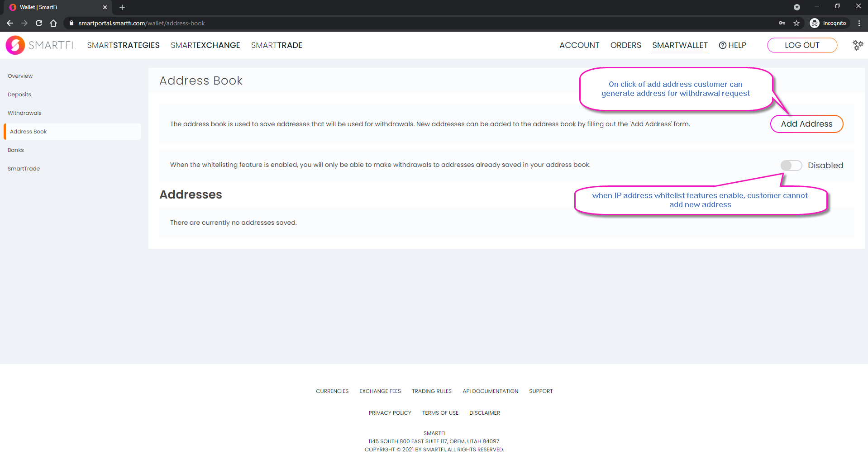Select Banks in the sidebar
Screen dimensions: 868x469
tap(16, 150)
